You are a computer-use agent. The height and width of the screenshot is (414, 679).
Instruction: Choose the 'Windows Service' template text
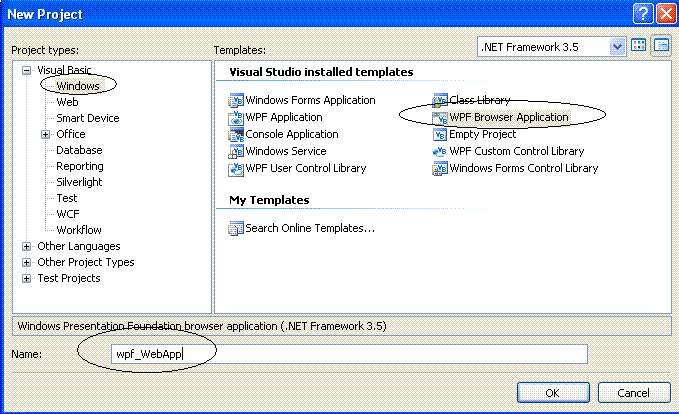point(286,152)
